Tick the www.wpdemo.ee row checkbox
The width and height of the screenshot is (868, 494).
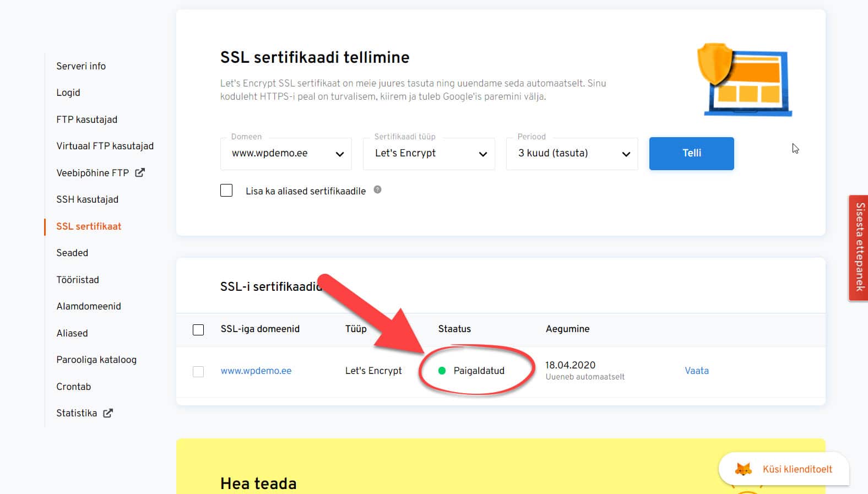(198, 372)
